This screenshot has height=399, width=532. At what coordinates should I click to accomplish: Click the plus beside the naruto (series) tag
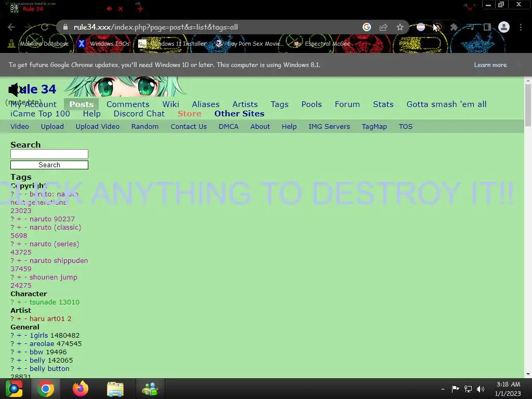[x=19, y=244]
